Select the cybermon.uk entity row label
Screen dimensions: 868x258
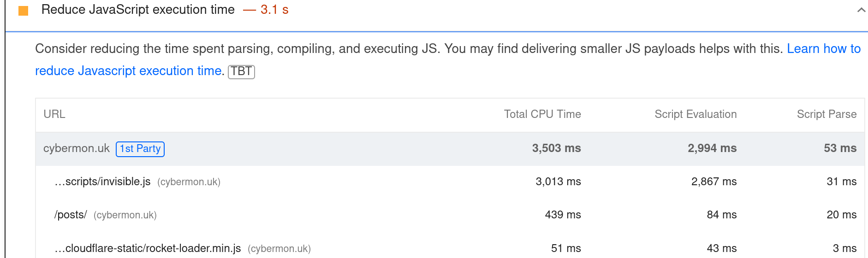coord(77,148)
